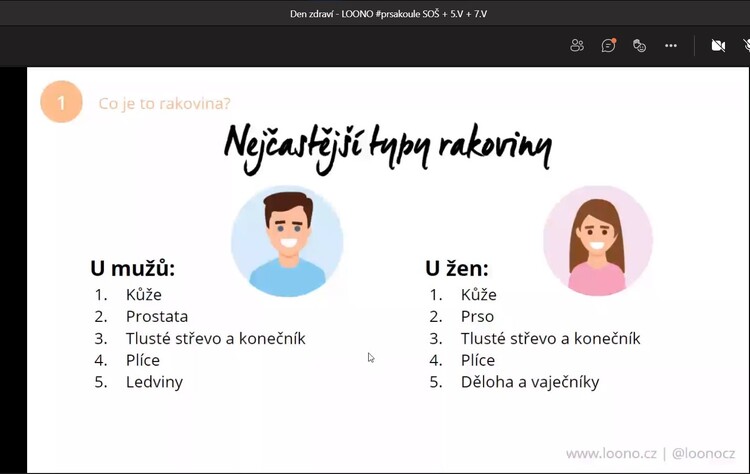
Task: Click the www.loono.cz website text
Action: [x=611, y=453]
